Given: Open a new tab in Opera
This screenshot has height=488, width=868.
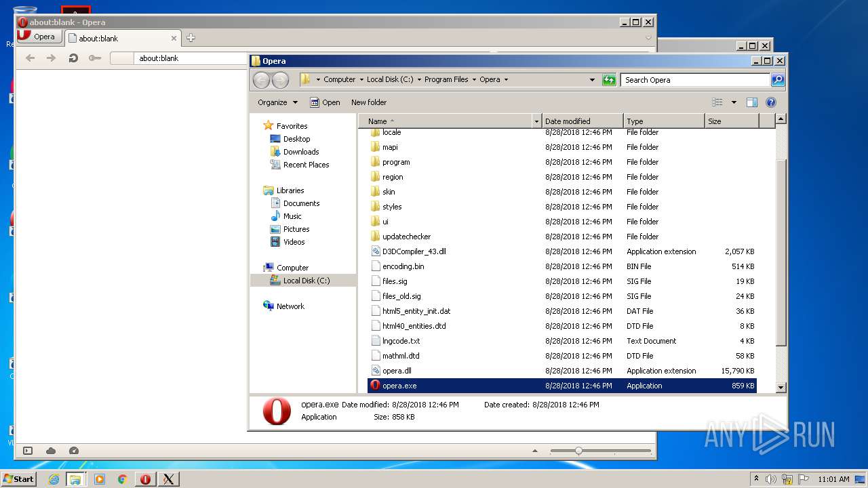Looking at the screenshot, I should pos(191,38).
